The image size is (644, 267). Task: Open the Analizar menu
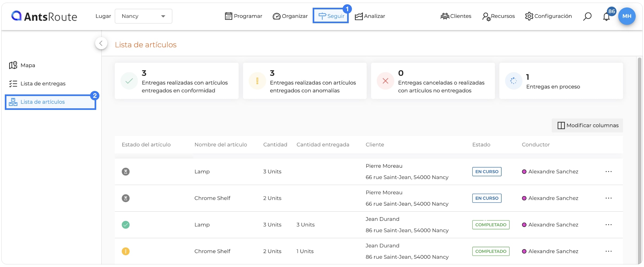[x=370, y=16]
